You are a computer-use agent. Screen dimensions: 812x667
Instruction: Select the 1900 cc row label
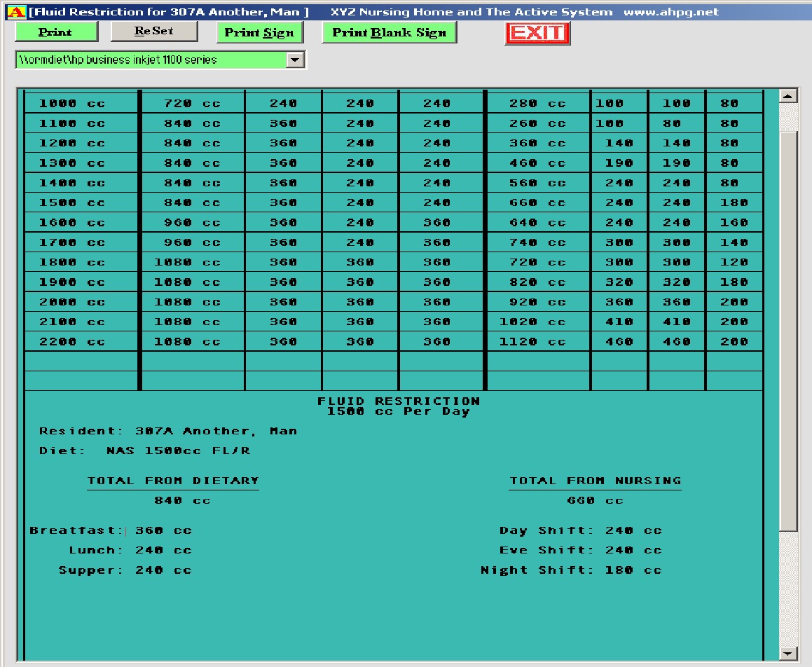coord(72,282)
